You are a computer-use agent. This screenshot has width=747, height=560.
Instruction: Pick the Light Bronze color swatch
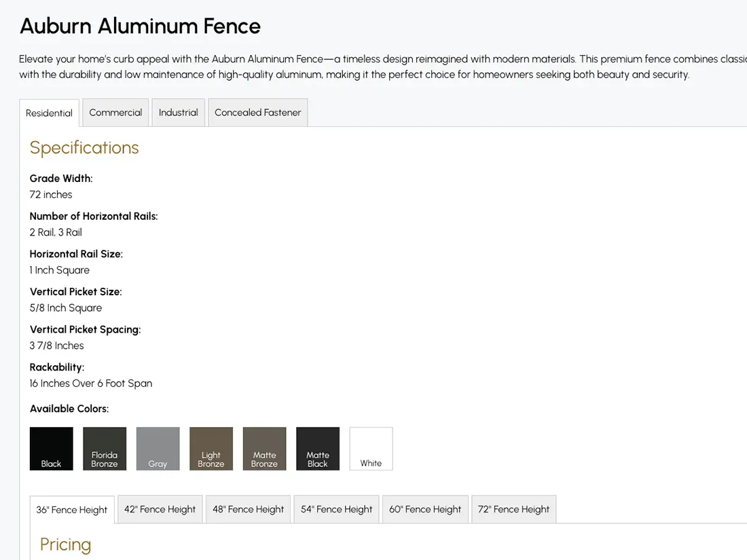pyautogui.click(x=211, y=449)
